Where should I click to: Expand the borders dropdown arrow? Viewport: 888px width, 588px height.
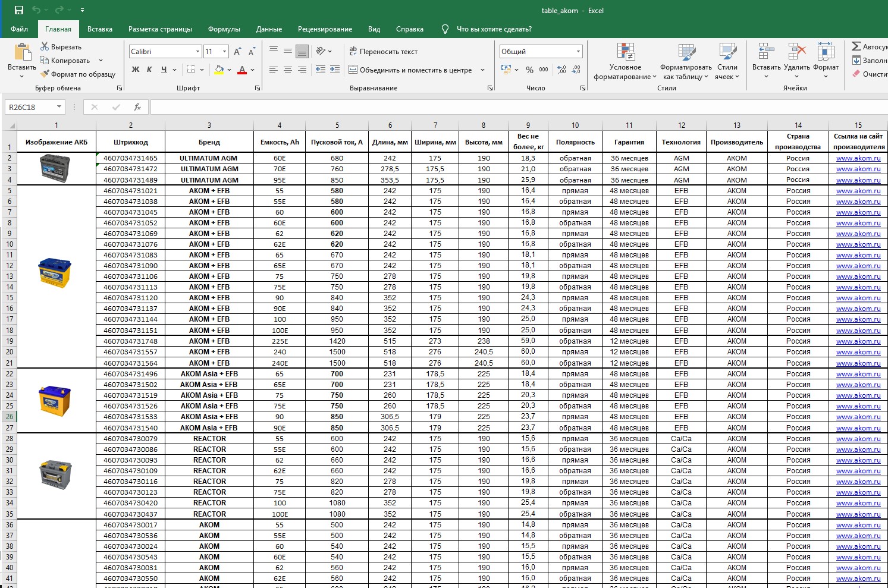(202, 70)
